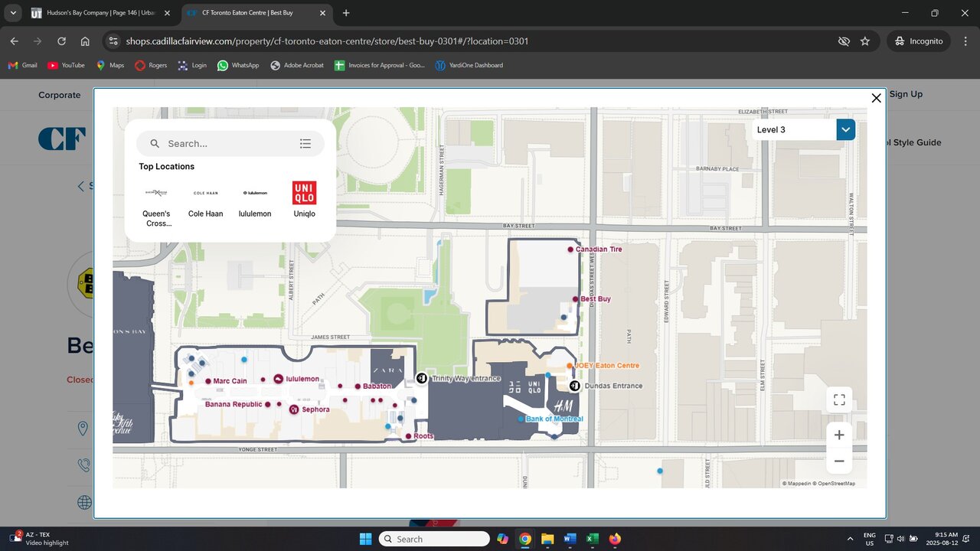Choose Cole Haan from Top Locations
The height and width of the screenshot is (551, 980).
(x=206, y=194)
